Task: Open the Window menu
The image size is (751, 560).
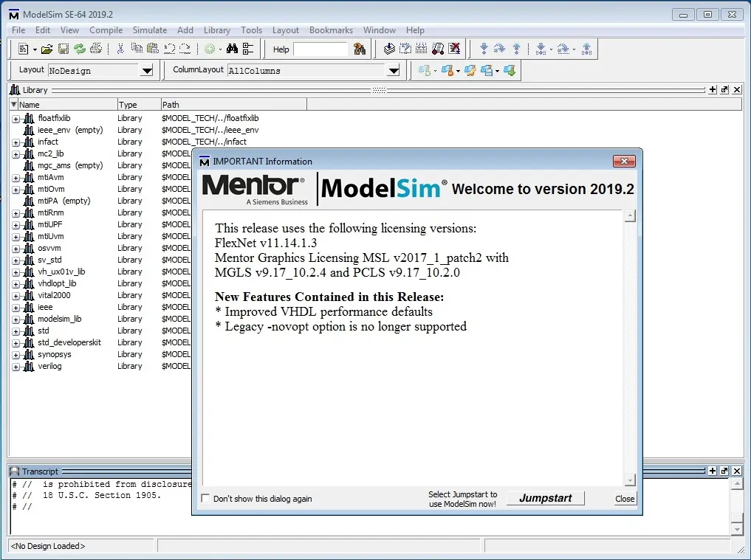Action: (380, 30)
